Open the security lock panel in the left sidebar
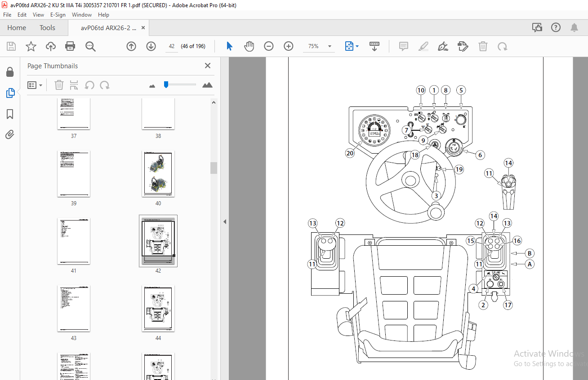The width and height of the screenshot is (588, 380). point(10,72)
